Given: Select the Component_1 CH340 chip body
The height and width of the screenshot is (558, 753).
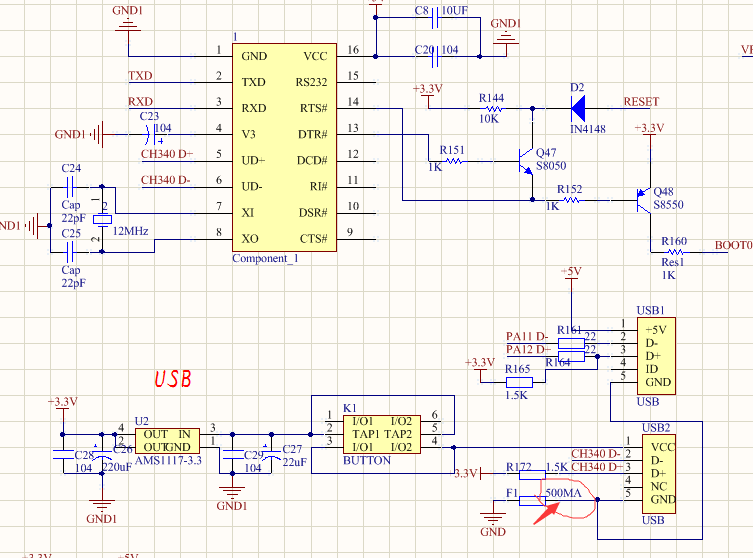Looking at the screenshot, I should [x=284, y=147].
